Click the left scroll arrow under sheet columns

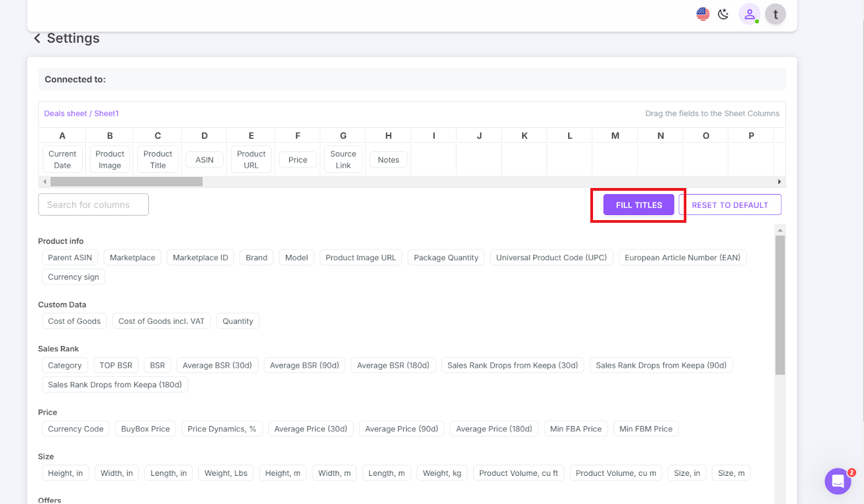tap(45, 182)
